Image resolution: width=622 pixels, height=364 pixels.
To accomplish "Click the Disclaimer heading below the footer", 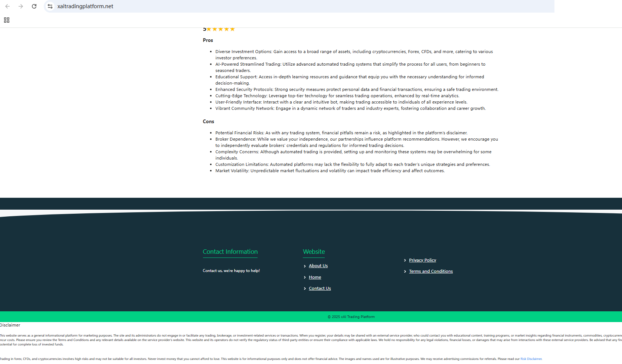I will pos(10,325).
